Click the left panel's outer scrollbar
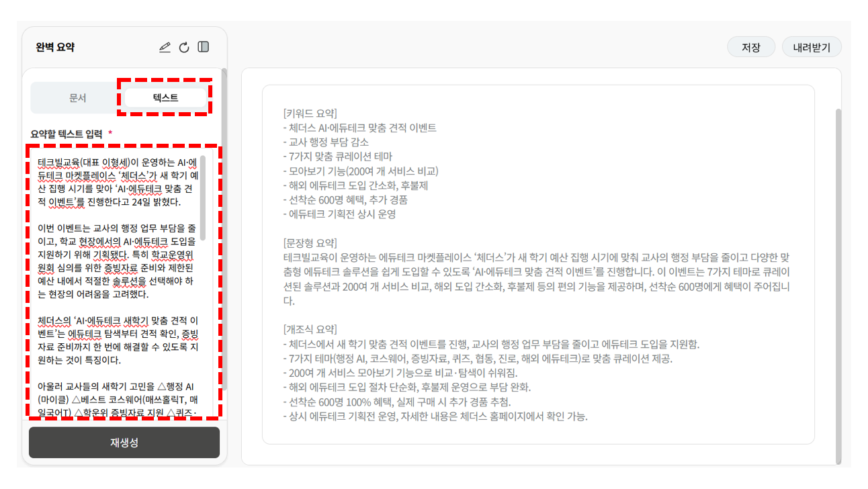The height and width of the screenshot is (489, 868). (224, 228)
